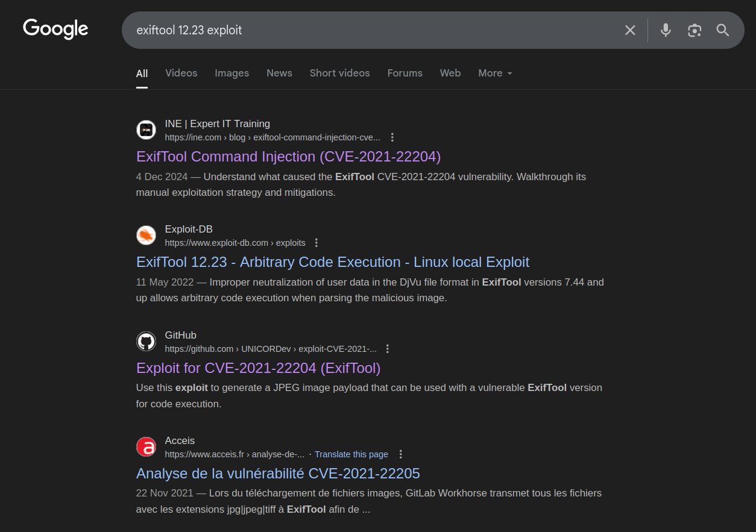Viewport: 756px width, 532px height.
Task: Click the acceis.fr breadcrumb URL
Action: coord(235,454)
